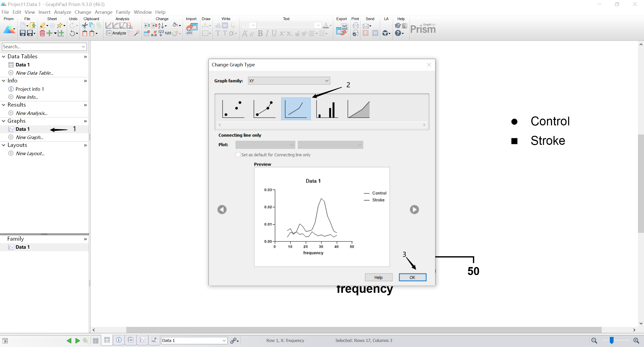Show next preview with right arrow
This screenshot has width=644, height=347.
(x=414, y=209)
